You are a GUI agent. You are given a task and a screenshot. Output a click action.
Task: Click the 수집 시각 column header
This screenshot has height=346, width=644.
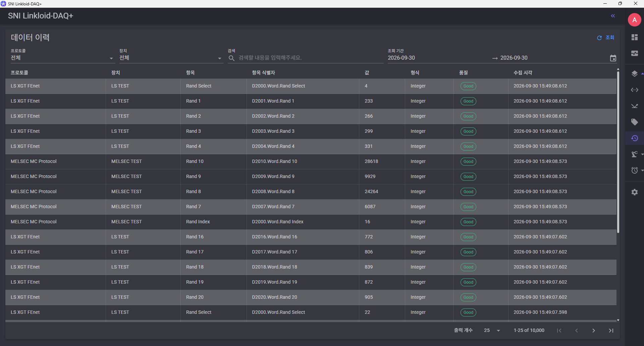(x=523, y=73)
